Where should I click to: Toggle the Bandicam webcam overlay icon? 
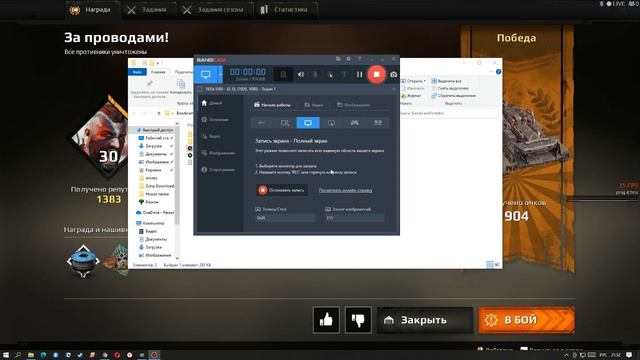[283, 74]
